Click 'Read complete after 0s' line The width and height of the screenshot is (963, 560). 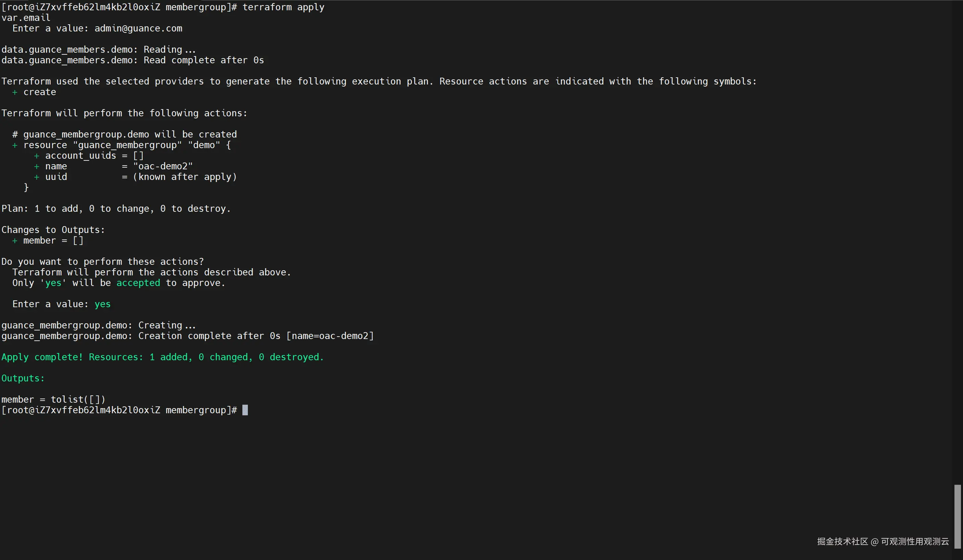coord(203,60)
